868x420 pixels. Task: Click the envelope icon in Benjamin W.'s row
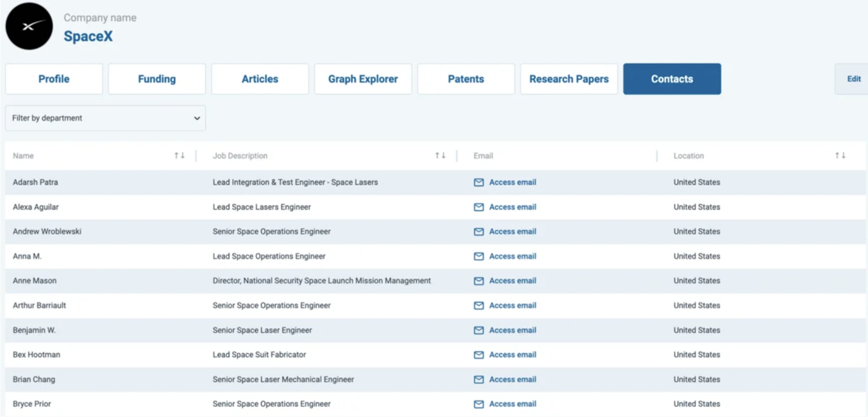coord(479,331)
